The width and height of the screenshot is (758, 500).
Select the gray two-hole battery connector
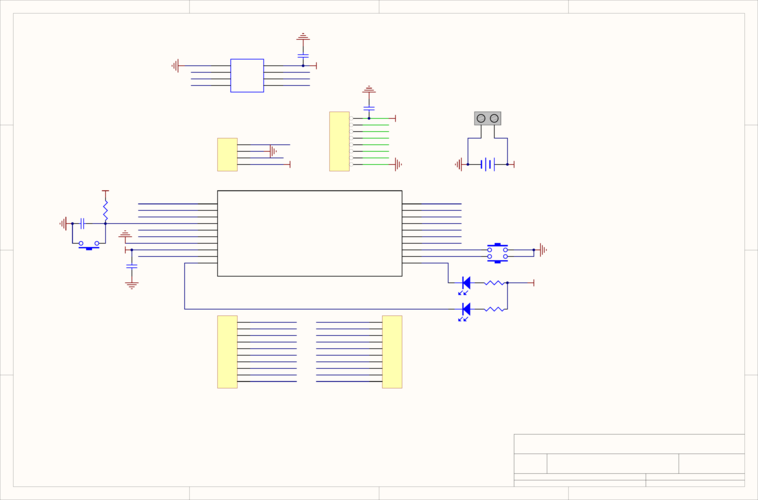487,118
